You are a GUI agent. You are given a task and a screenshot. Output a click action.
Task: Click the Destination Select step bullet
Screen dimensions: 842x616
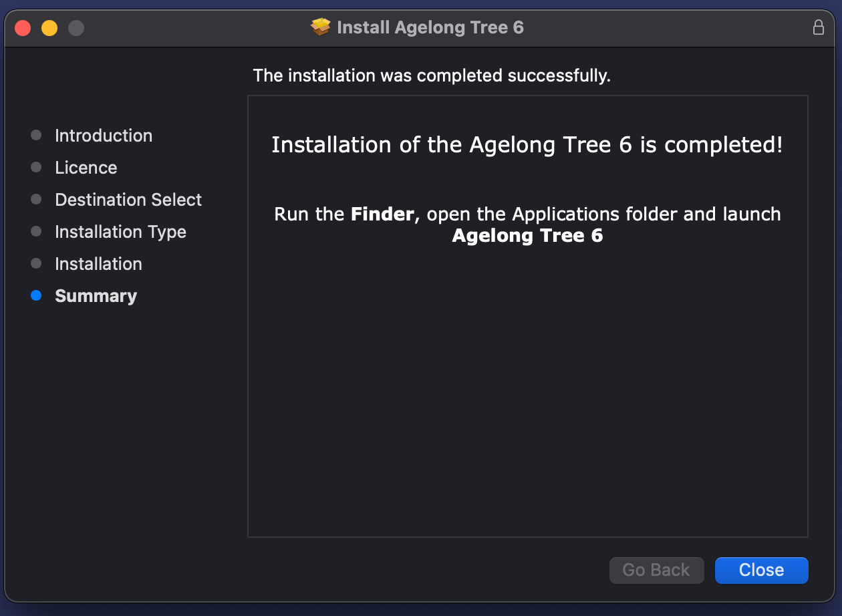coord(36,199)
